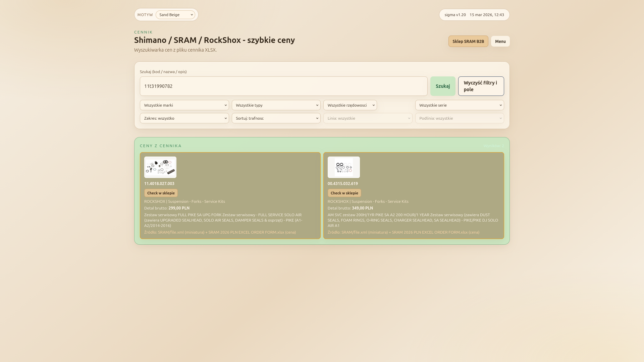The width and height of the screenshot is (644, 362).
Task: Click the page title Shimano / SRAM / RockShox
Action: pyautogui.click(x=214, y=40)
